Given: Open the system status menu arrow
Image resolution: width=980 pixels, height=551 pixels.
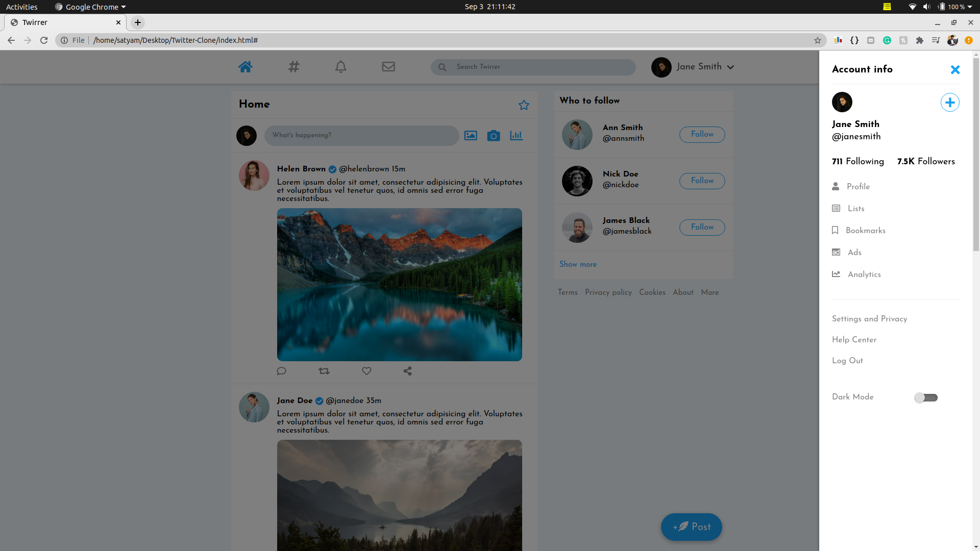Looking at the screenshot, I should point(970,7).
